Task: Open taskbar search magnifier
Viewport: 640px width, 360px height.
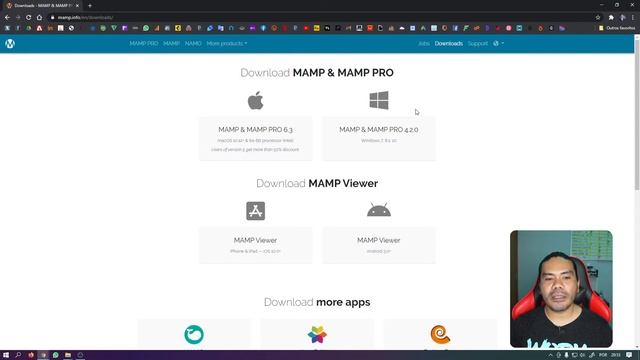Action: click(x=18, y=355)
